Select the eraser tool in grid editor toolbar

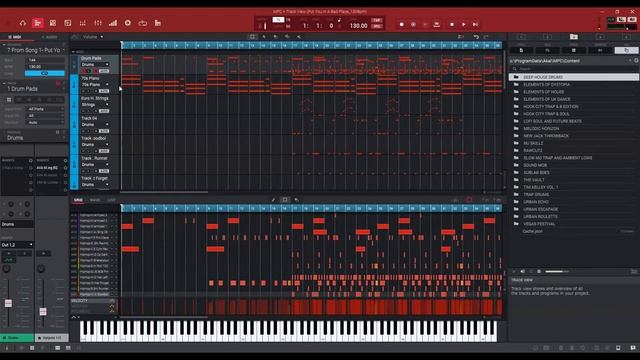tap(297, 200)
